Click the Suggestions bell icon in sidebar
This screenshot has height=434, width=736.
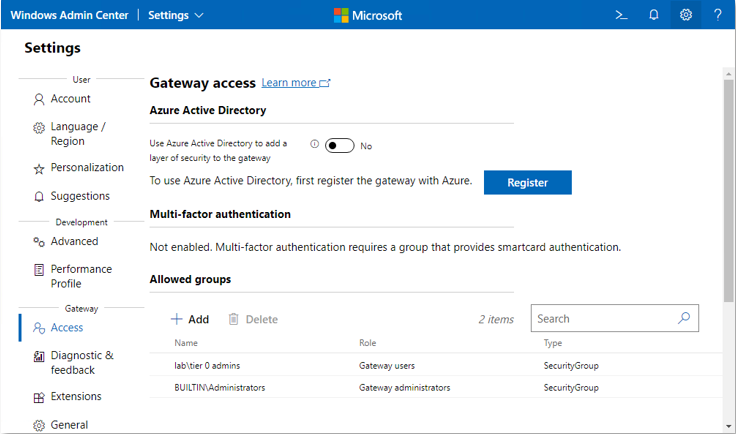click(x=39, y=197)
